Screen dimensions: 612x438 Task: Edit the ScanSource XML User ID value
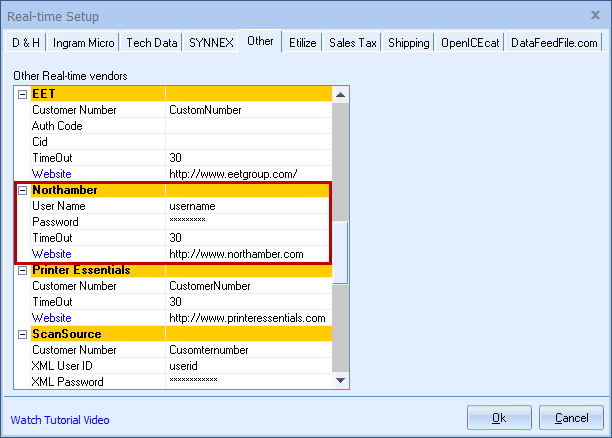[x=249, y=366]
